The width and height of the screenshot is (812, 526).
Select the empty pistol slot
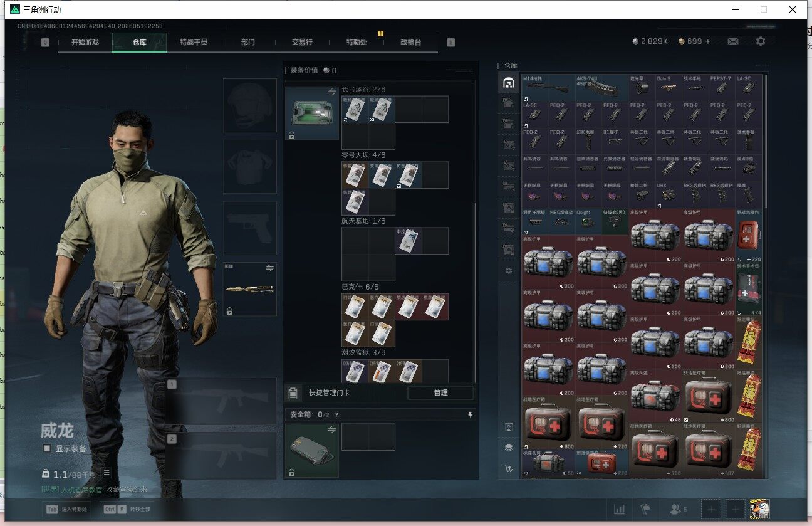[250, 228]
